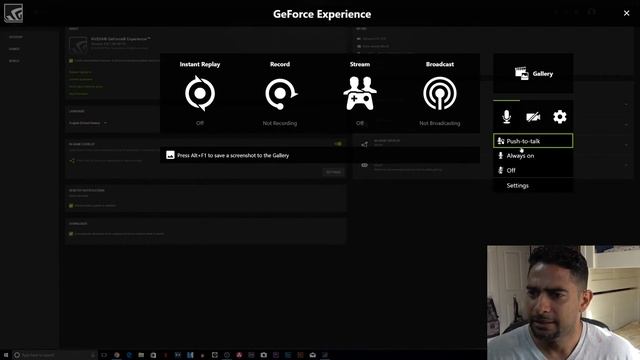
Task: Click the 'Press Alt+F1 to save a screenshot' text
Action: pos(233,156)
